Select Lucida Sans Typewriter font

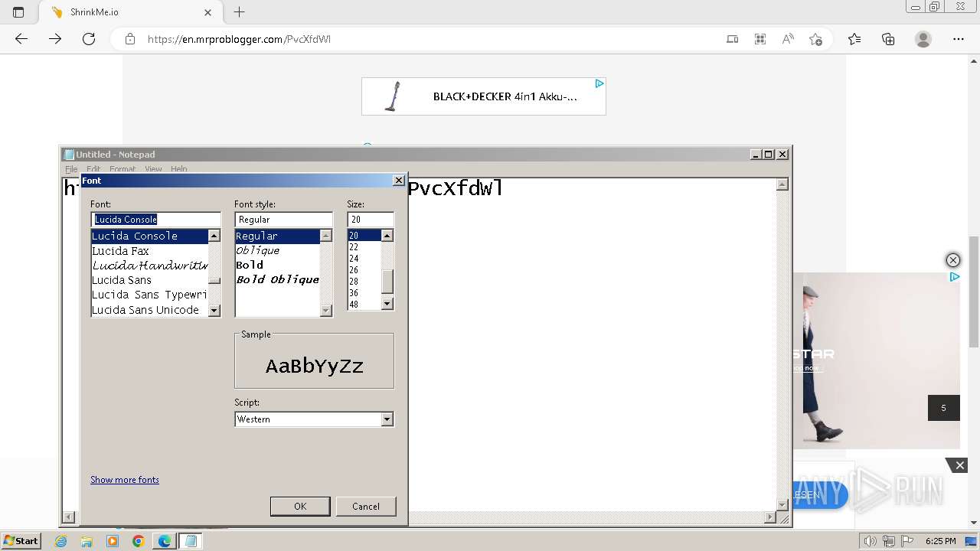(149, 295)
